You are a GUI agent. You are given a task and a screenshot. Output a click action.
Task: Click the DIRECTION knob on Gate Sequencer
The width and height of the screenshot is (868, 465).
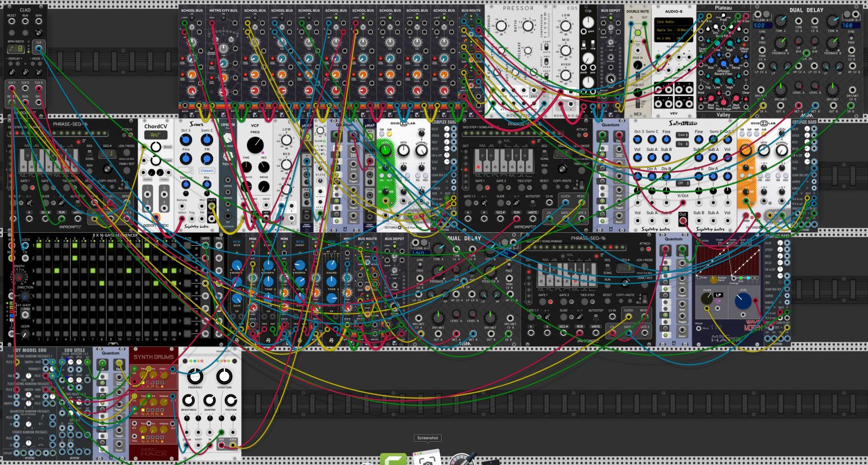[25, 295]
